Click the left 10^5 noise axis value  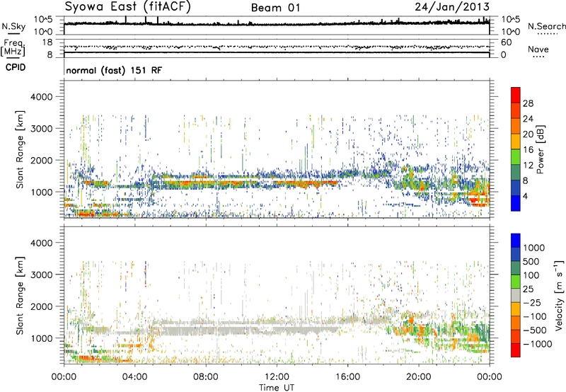43,19
